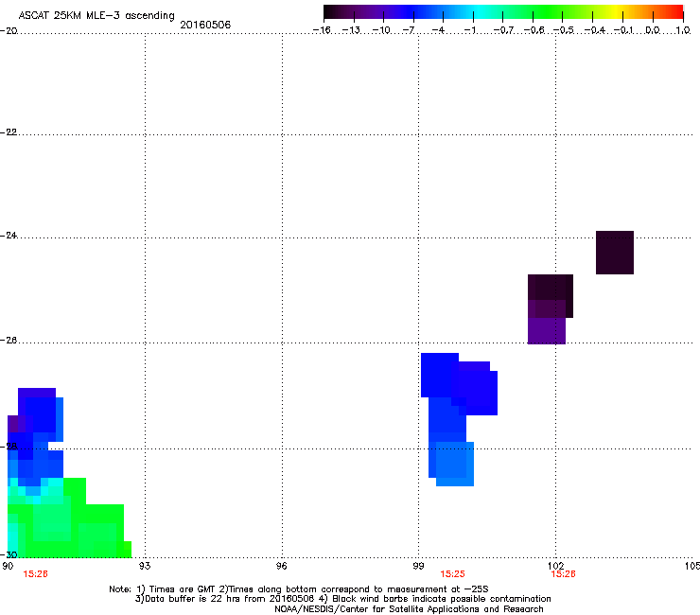
Task: Click the longitude axis label '93'
Action: [145, 566]
